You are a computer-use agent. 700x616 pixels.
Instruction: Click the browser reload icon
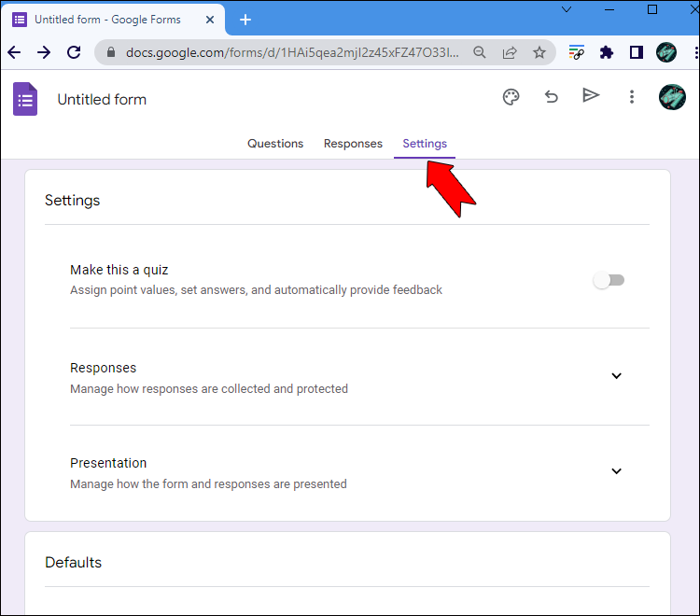pyautogui.click(x=74, y=53)
